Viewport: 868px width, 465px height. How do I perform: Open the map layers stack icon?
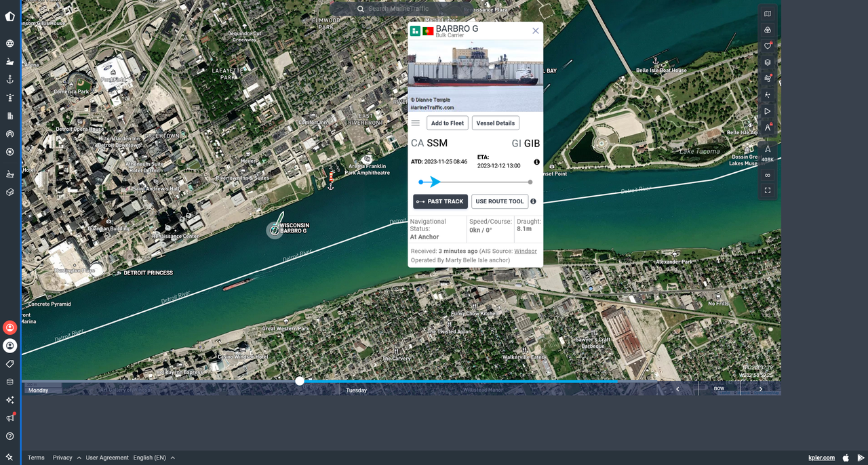pos(768,62)
